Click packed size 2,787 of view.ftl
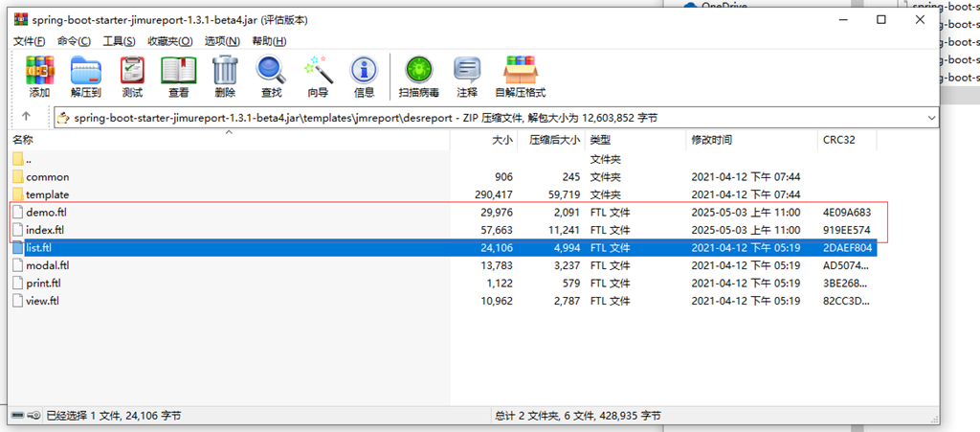Screen dimensions: 980x432 (x=567, y=301)
